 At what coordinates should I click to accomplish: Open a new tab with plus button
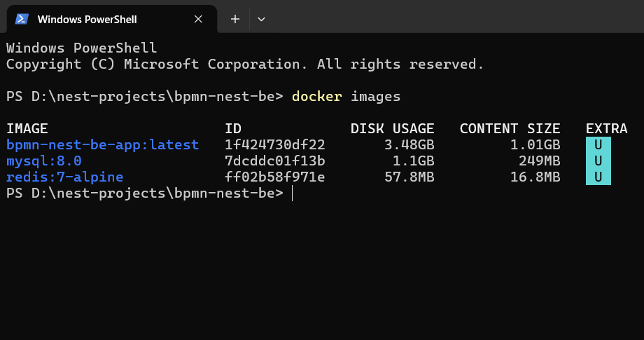tap(235, 19)
